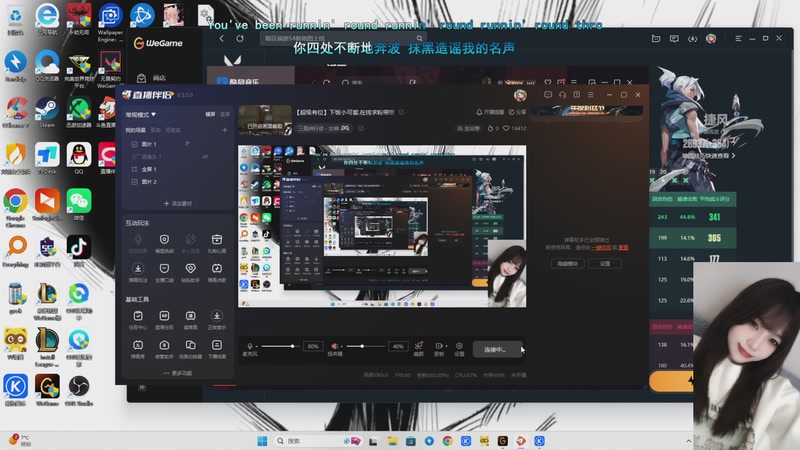Toggle visibility of the hidden camera source
Viewport: 800px width, 450px height.
[205, 157]
